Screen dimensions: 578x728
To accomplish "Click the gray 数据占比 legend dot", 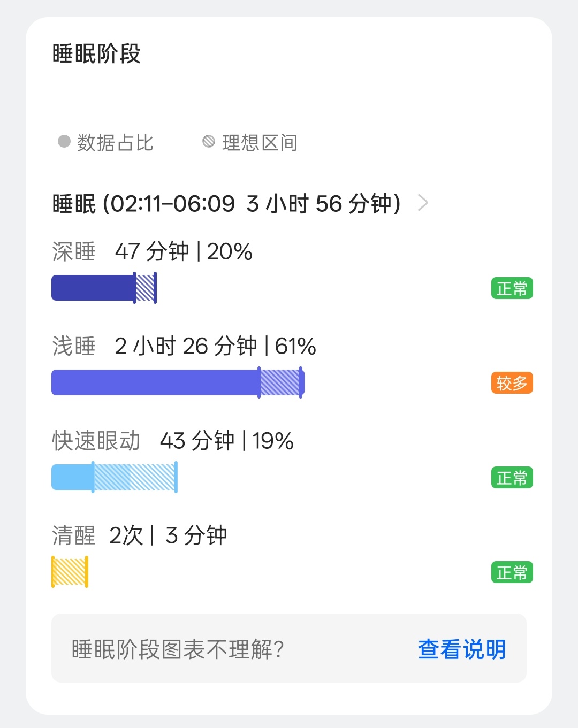I will click(x=64, y=141).
